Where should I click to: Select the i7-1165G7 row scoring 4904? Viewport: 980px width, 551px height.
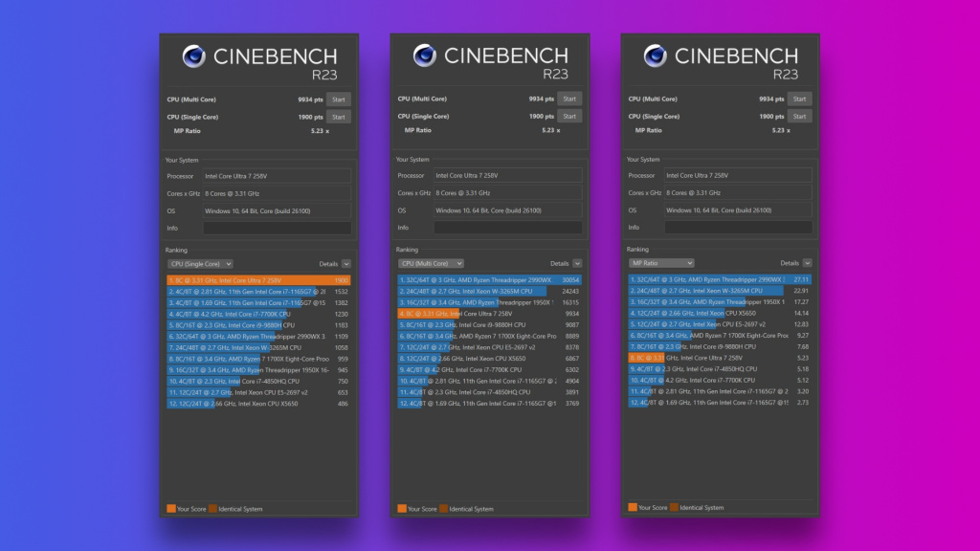tap(489, 381)
